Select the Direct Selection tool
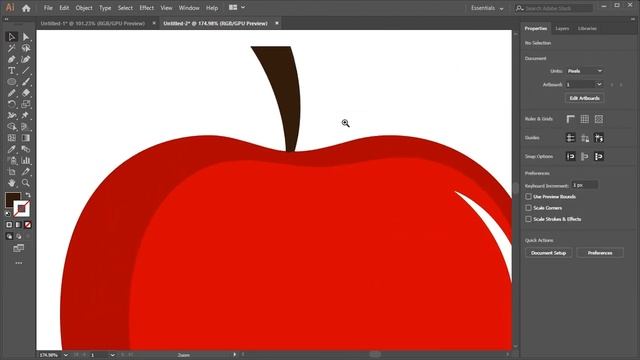 (x=26, y=37)
